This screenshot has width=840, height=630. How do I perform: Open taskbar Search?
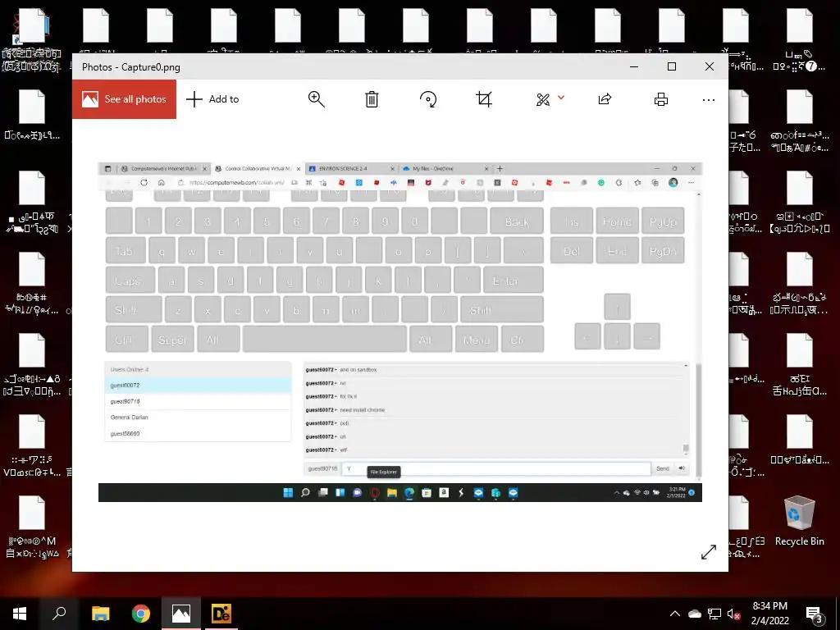(x=59, y=614)
